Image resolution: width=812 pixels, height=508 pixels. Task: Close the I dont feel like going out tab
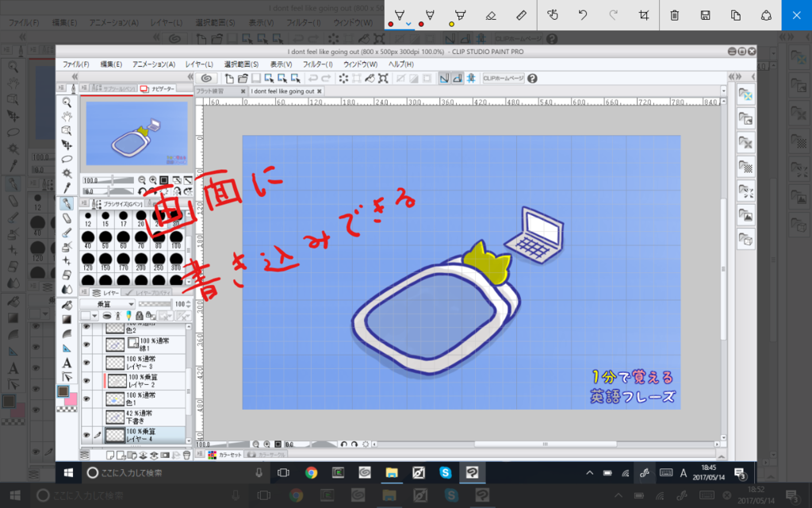320,91
